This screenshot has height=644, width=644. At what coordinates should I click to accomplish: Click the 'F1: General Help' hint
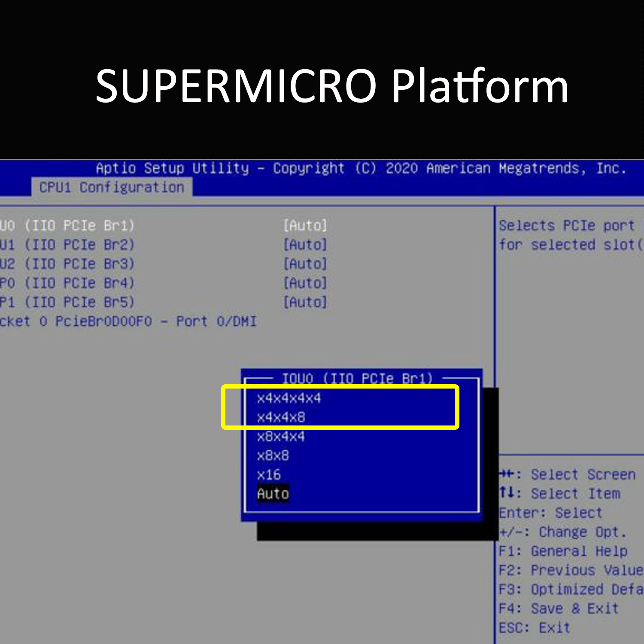pos(563,551)
